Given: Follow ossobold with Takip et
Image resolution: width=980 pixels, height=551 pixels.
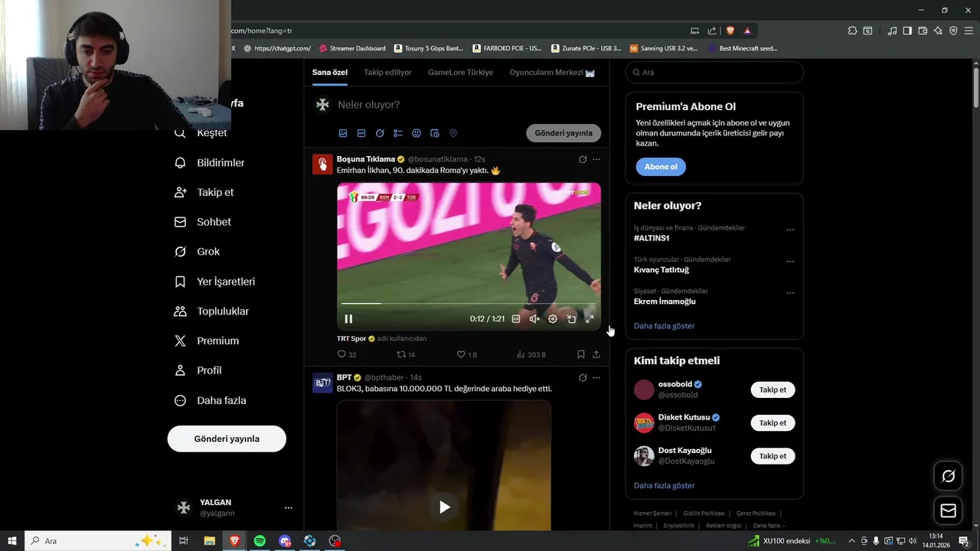Looking at the screenshot, I should click(x=773, y=390).
